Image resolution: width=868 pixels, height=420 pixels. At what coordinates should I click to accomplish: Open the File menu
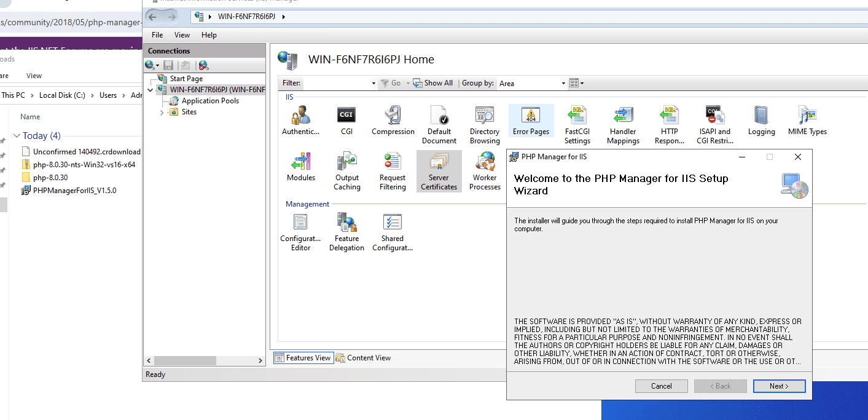[x=157, y=35]
